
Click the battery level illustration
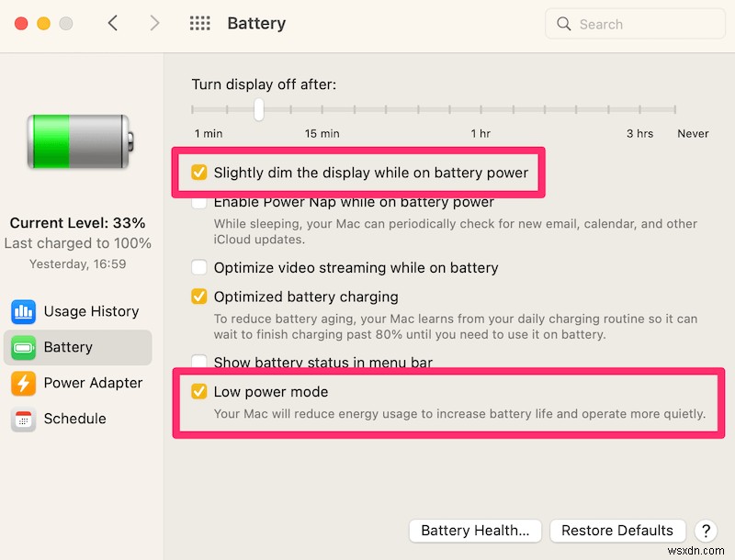tap(77, 141)
